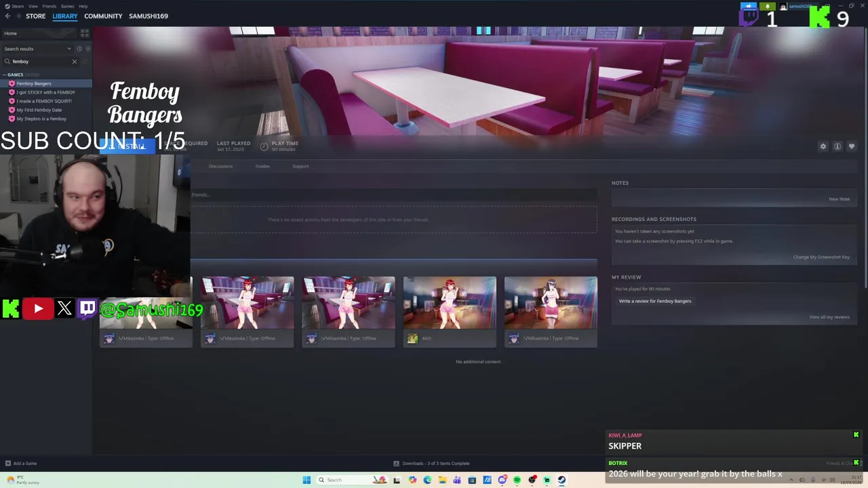Open Steam taskbar icon
Screen dimensions: 868x488
561,480
